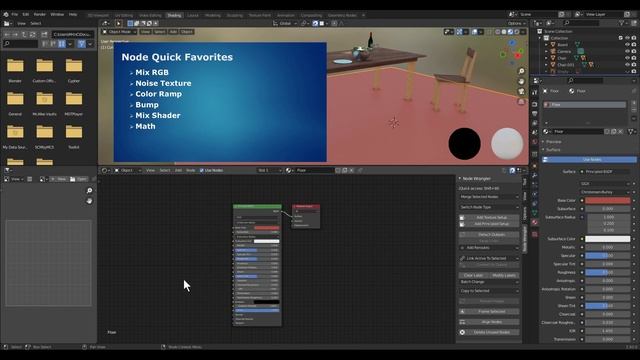Adjust the Roughness slider field
The image size is (640, 360).
pyautogui.click(x=608, y=272)
